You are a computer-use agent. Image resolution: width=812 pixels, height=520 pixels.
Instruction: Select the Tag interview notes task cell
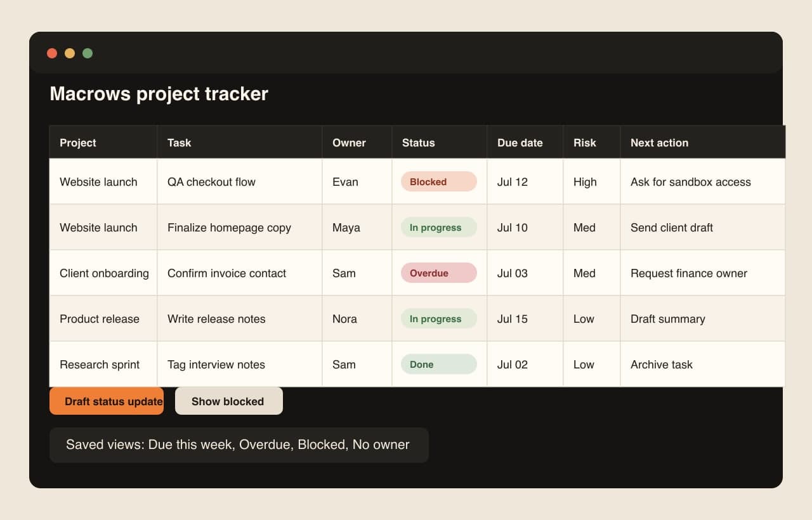pyautogui.click(x=240, y=364)
